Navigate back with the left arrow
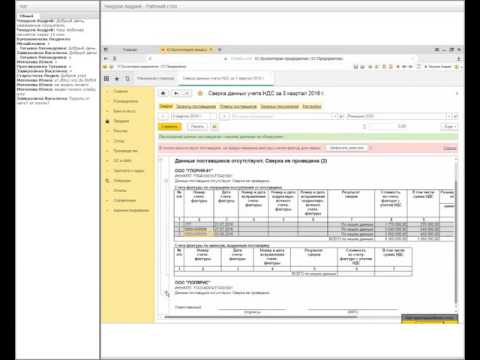 (177, 93)
